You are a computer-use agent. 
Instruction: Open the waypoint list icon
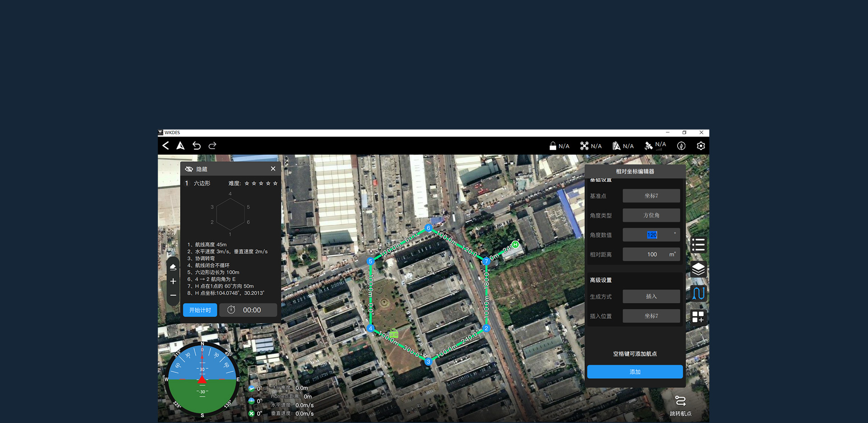(698, 245)
